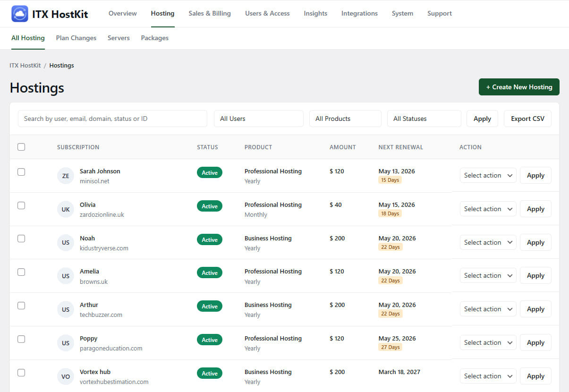This screenshot has width=569, height=392.
Task: Open the Users & Access menu
Action: click(x=267, y=13)
